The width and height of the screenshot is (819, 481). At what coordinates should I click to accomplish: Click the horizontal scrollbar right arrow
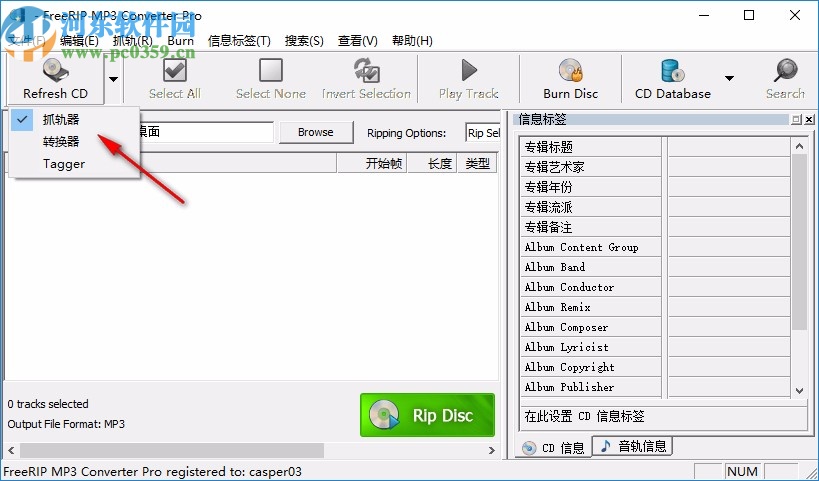click(492, 450)
